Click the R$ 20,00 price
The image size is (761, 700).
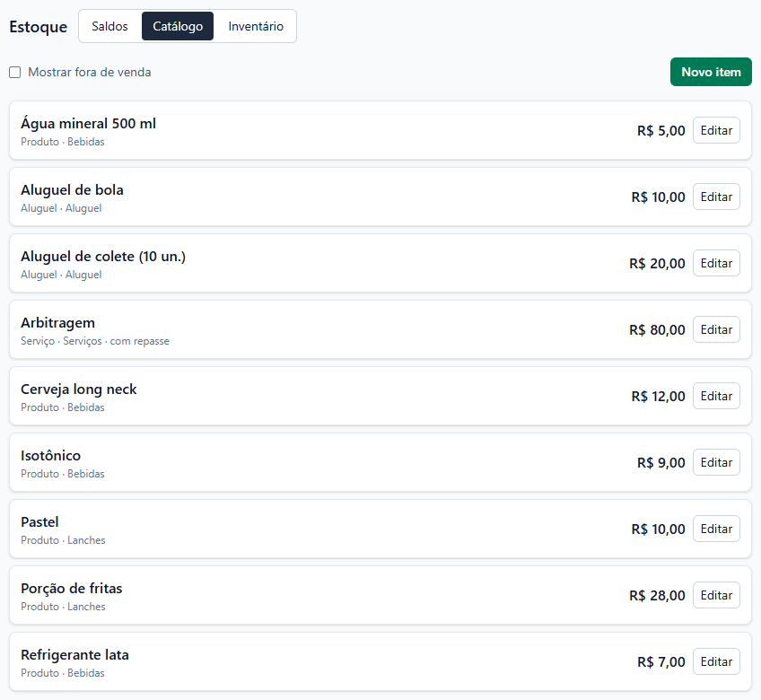pos(657,264)
